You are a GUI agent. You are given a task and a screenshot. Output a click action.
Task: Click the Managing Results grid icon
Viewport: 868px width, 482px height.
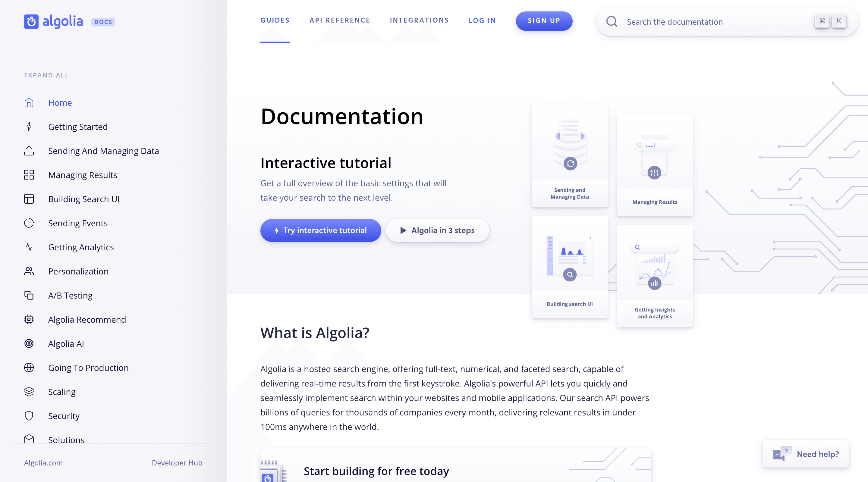point(29,174)
